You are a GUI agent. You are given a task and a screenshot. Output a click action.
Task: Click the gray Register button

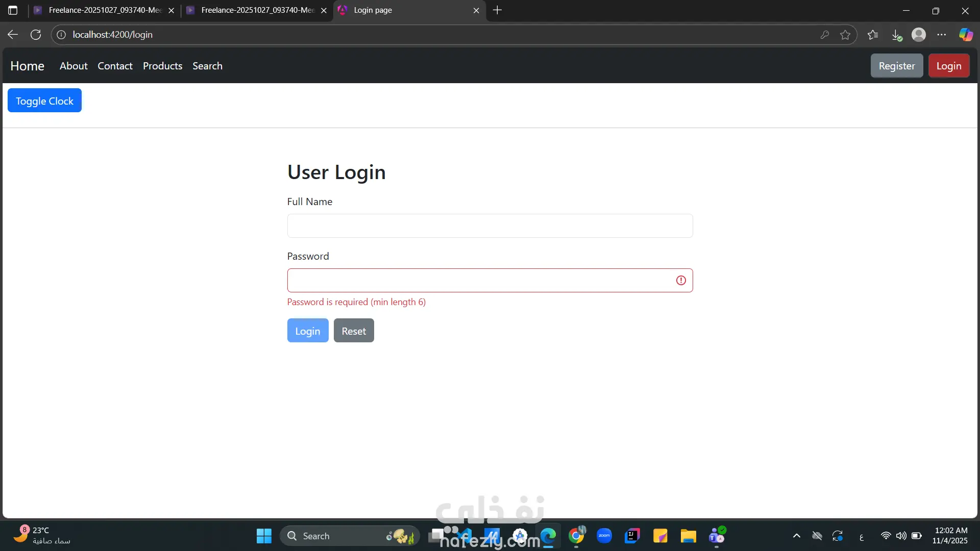[x=896, y=66]
